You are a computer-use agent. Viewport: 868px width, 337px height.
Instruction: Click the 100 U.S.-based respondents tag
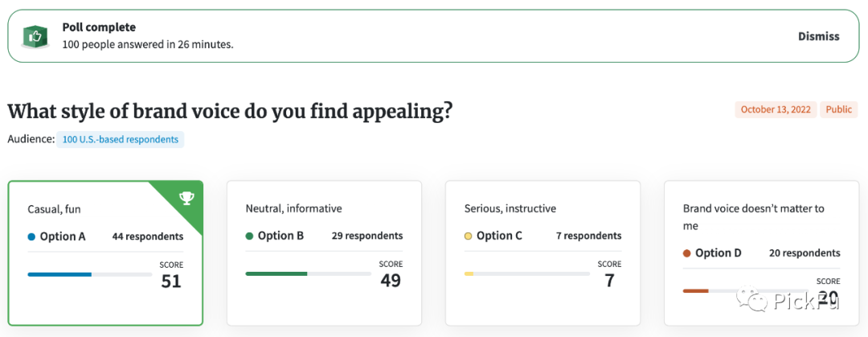click(x=121, y=139)
